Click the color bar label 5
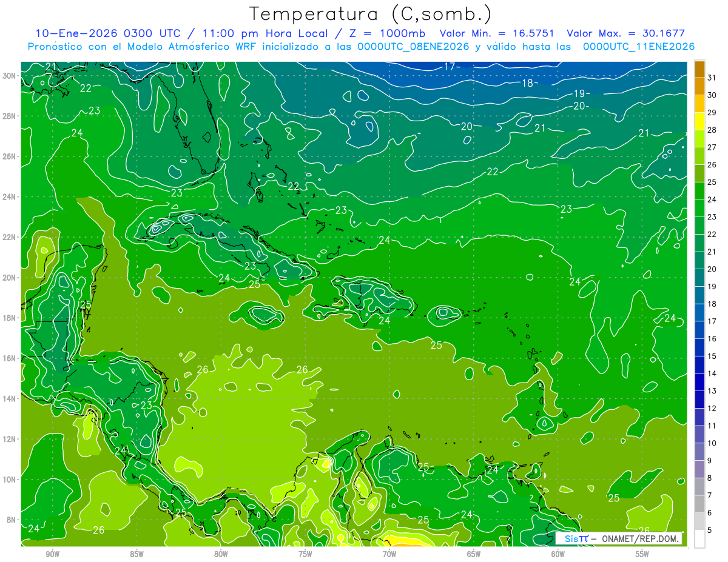Viewport: 728px width, 562px height. coord(710,530)
